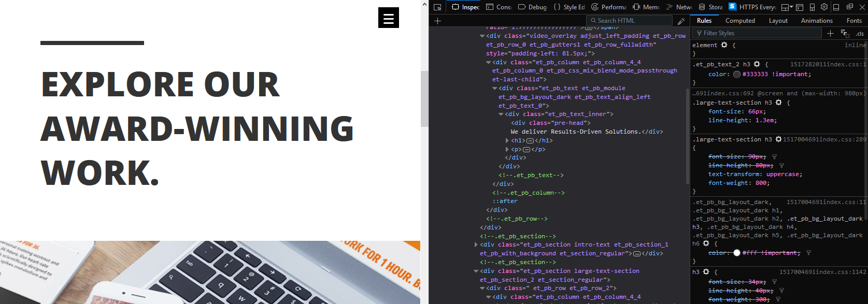868x304 pixels.
Task: Select the Computed sidebar tab
Action: [x=740, y=21]
